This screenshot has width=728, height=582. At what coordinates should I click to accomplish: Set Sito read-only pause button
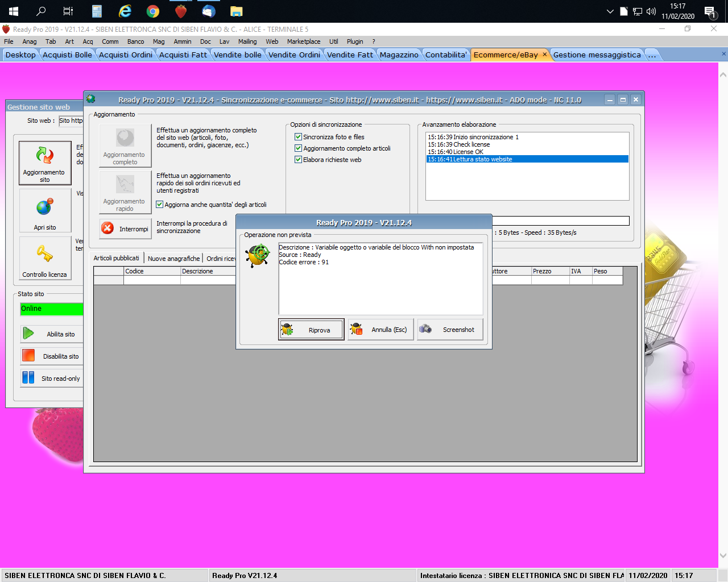52,378
